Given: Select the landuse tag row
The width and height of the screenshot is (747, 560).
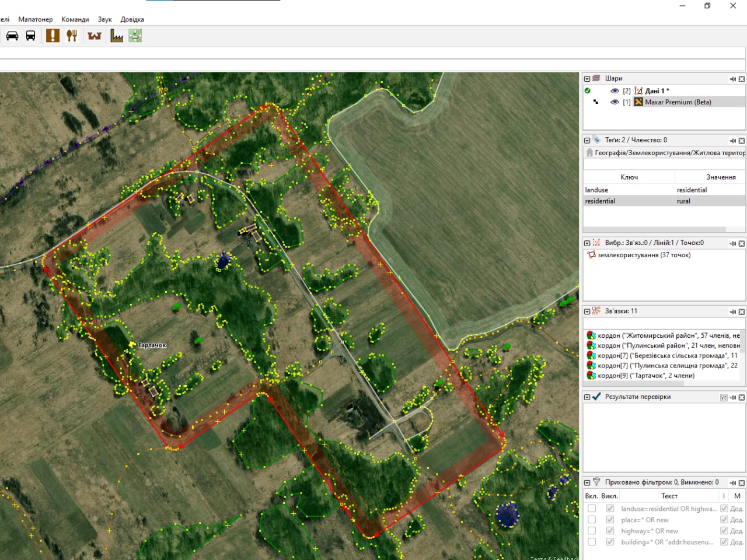Looking at the screenshot, I should 665,190.
